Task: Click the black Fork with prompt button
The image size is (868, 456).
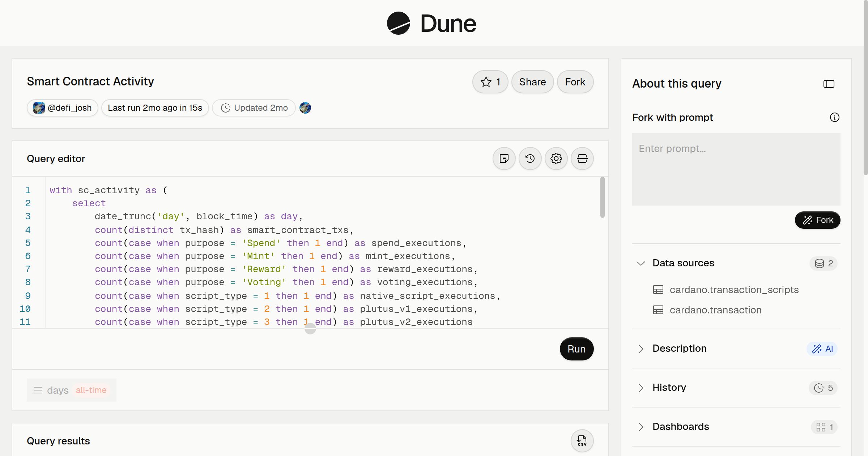Action: pos(817,220)
